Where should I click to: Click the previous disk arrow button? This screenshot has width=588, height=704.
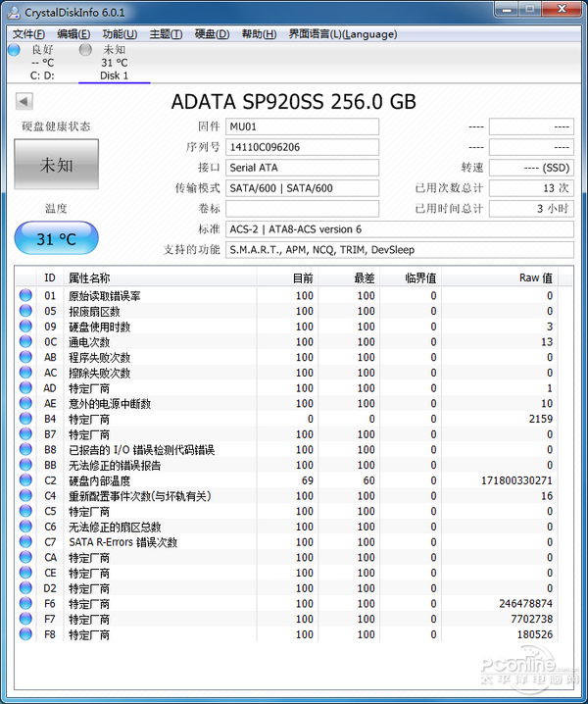point(24,101)
